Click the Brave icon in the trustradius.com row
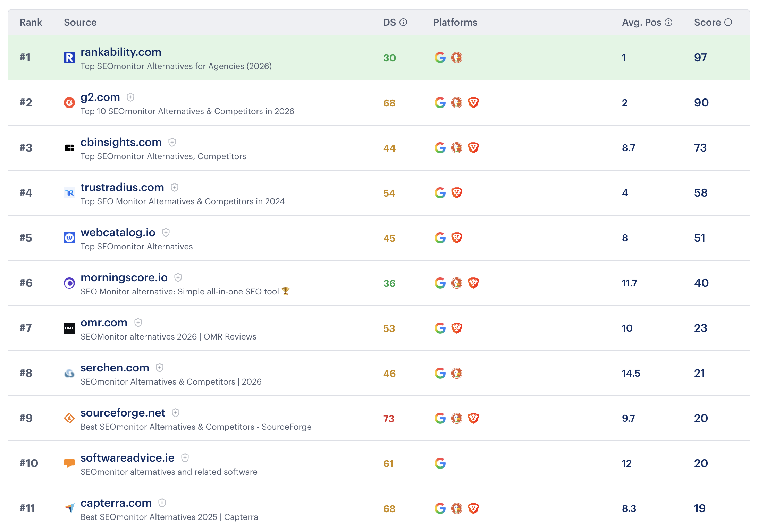 (457, 193)
